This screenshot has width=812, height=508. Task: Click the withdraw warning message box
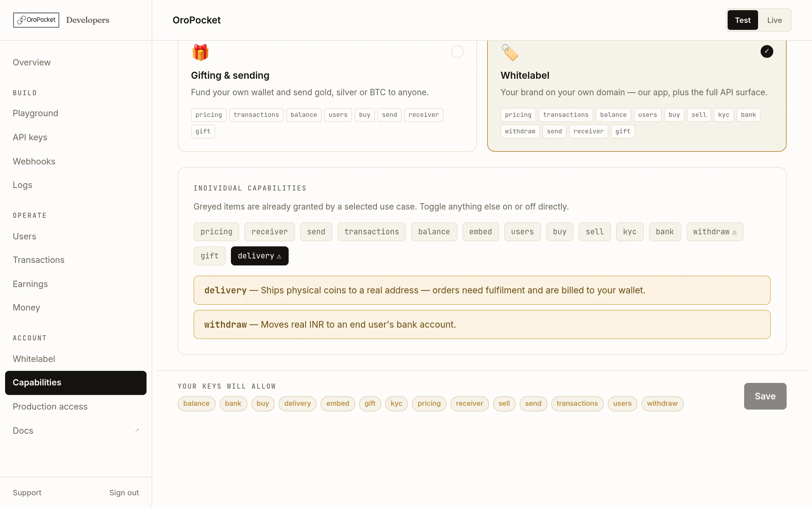click(482, 324)
